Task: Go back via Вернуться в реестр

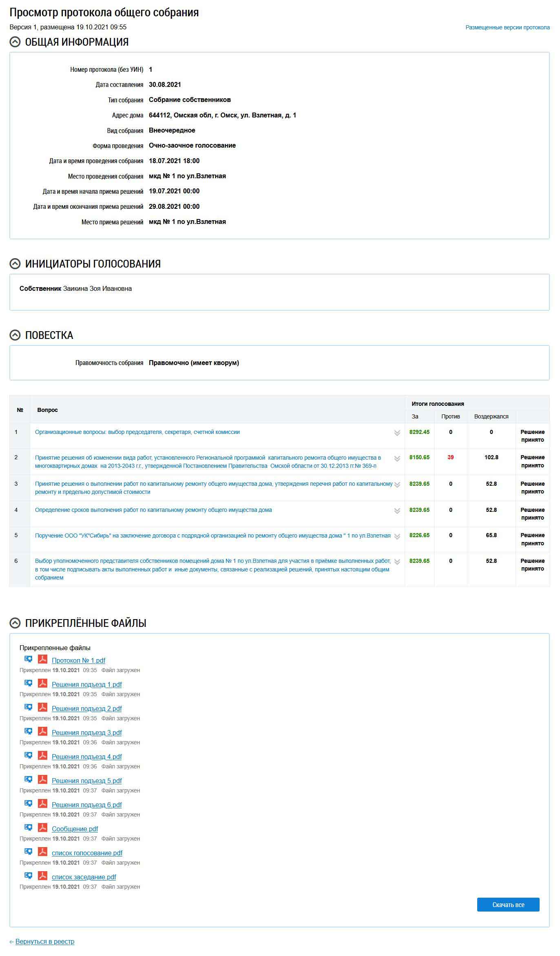Action: [x=45, y=942]
